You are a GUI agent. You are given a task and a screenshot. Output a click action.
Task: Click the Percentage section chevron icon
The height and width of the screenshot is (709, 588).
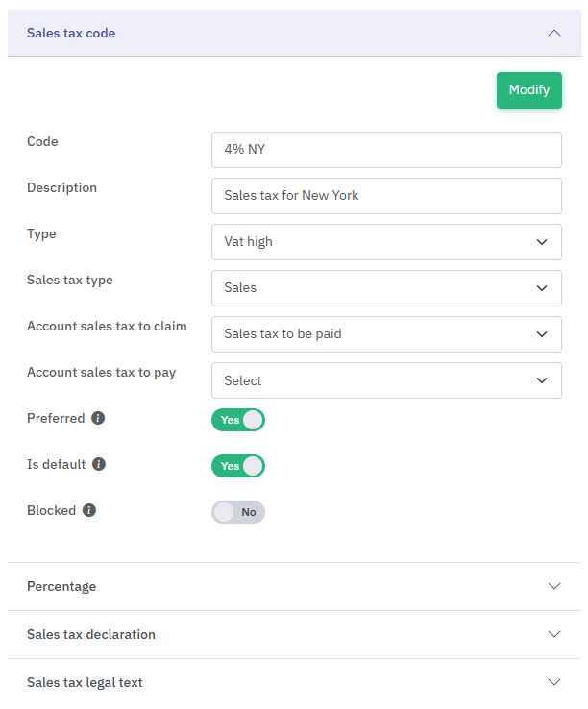point(553,586)
